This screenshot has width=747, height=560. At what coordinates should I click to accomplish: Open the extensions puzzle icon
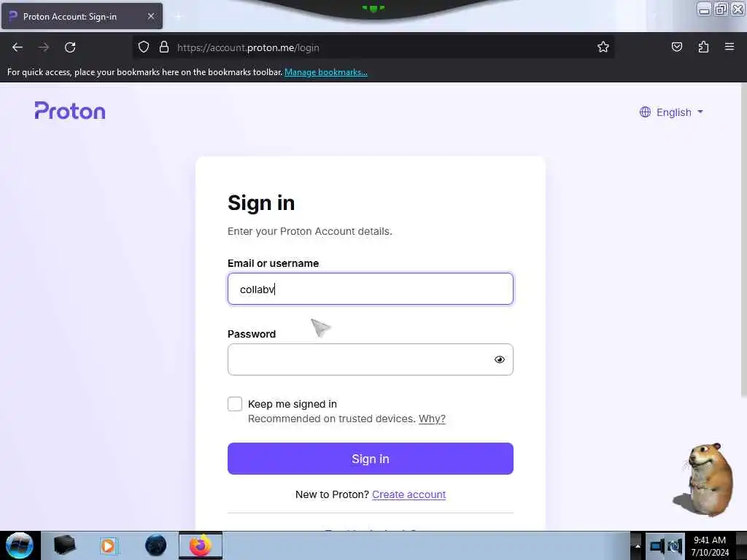coord(703,47)
